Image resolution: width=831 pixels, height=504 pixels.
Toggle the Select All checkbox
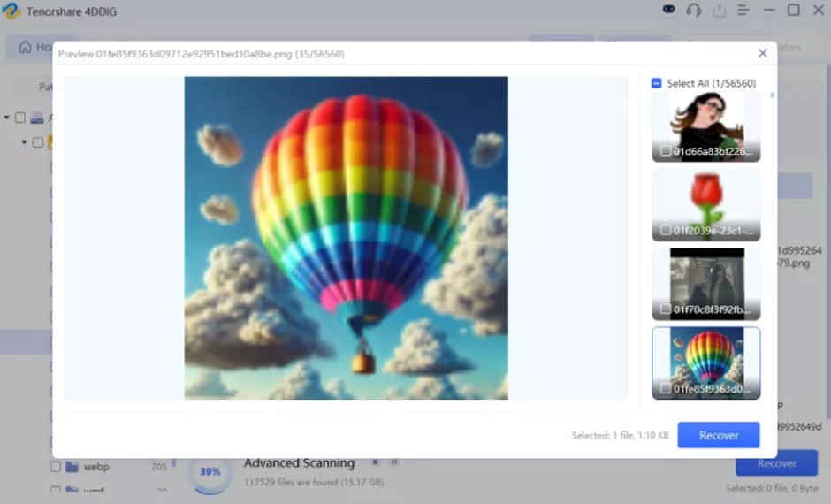coord(656,83)
